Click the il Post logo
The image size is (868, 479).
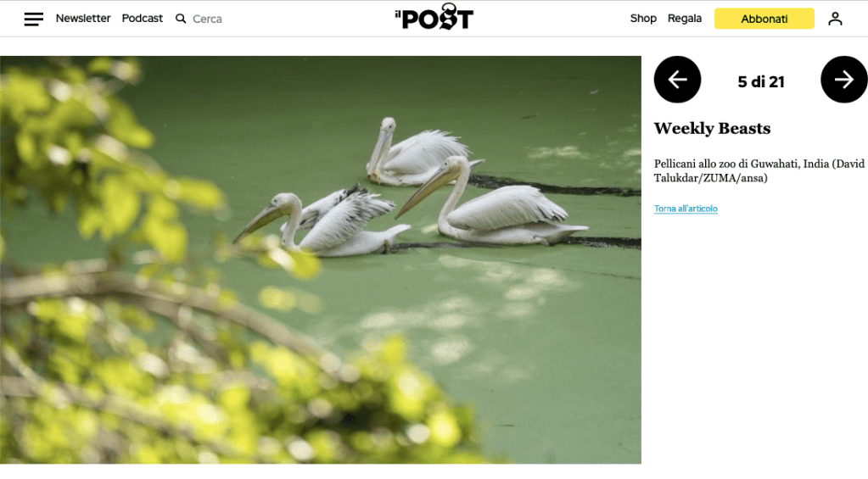point(434,17)
